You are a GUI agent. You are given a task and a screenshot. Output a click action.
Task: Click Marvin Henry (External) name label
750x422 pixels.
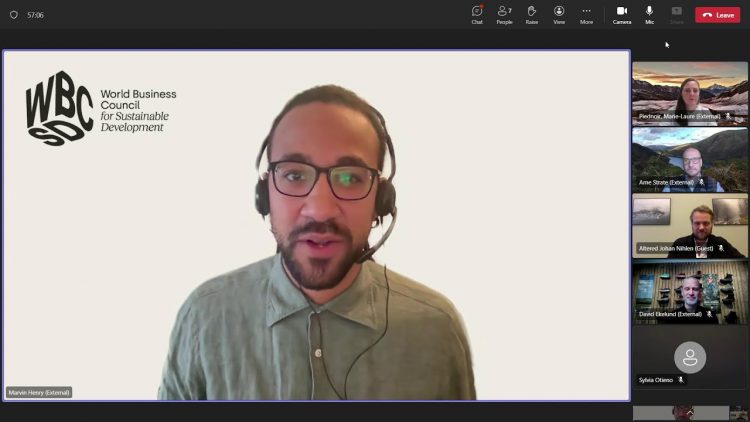tap(39, 392)
